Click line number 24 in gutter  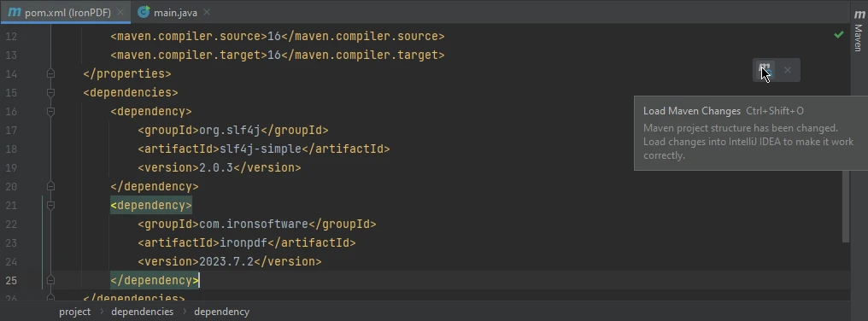[x=11, y=261]
